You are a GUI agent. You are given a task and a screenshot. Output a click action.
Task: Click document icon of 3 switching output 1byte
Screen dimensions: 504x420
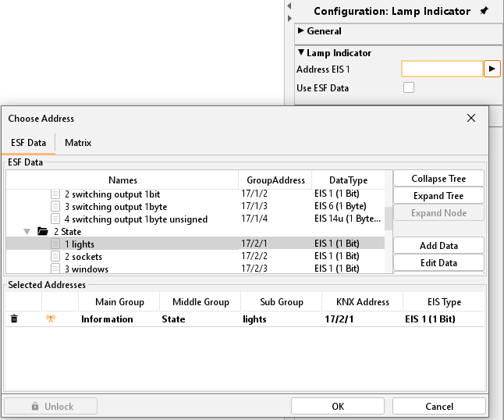pos(55,207)
